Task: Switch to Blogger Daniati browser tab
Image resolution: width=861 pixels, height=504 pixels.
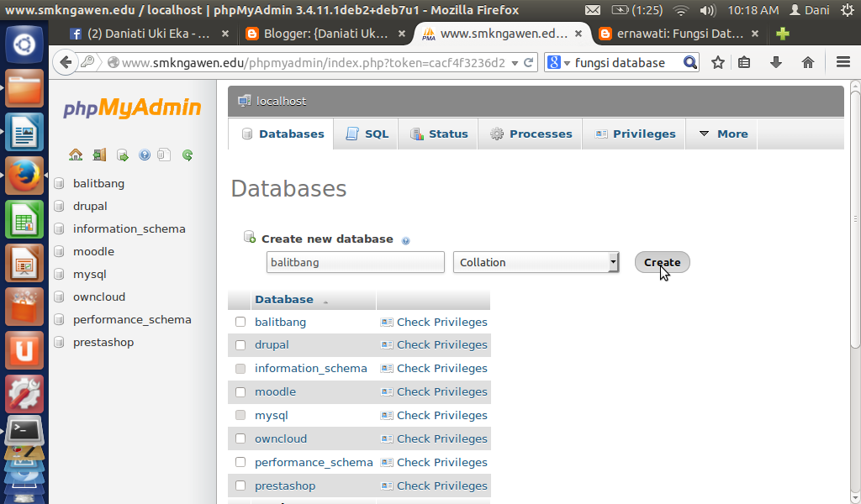Action: coord(325,34)
